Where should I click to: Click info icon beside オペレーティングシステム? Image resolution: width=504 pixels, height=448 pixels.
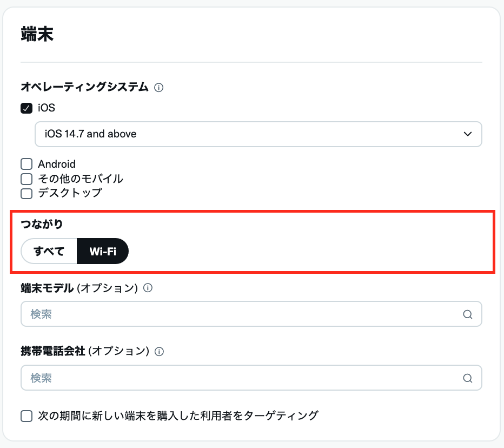[159, 87]
